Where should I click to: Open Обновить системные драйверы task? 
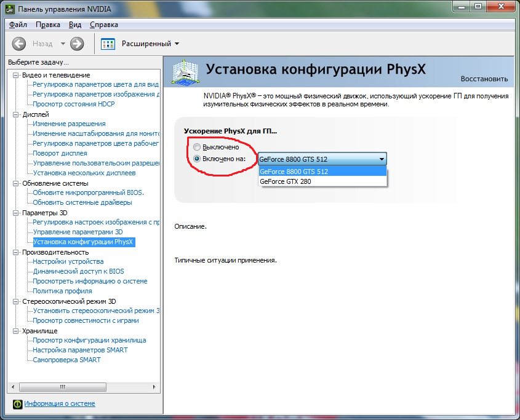(x=82, y=202)
